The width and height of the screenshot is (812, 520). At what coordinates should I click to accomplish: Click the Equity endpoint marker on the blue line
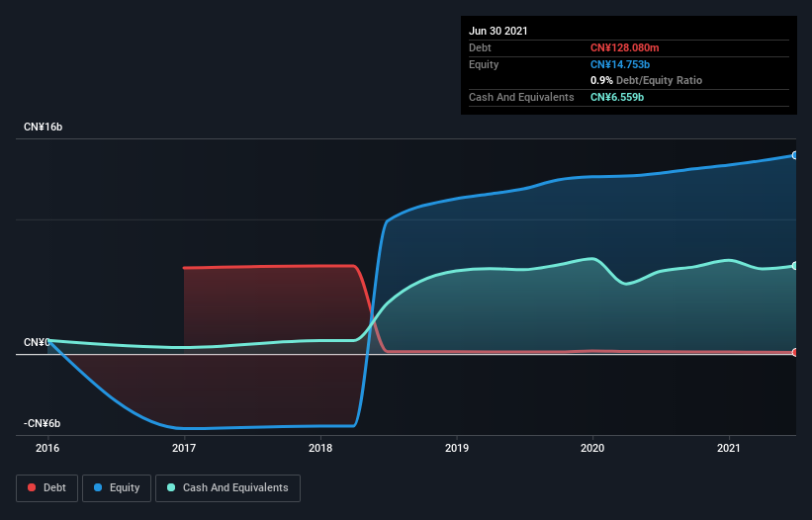pyautogui.click(x=795, y=155)
